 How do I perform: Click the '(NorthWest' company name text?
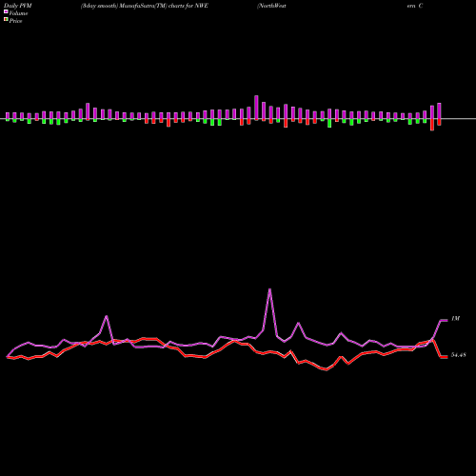tap(271, 6)
